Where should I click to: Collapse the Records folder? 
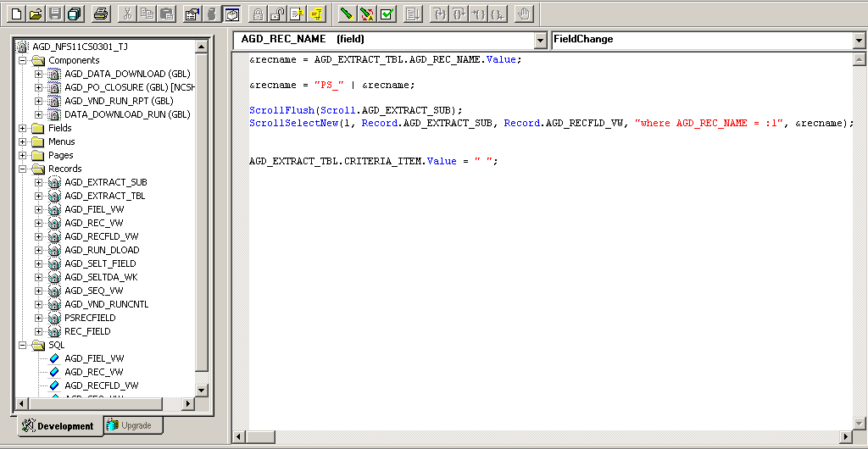24,169
